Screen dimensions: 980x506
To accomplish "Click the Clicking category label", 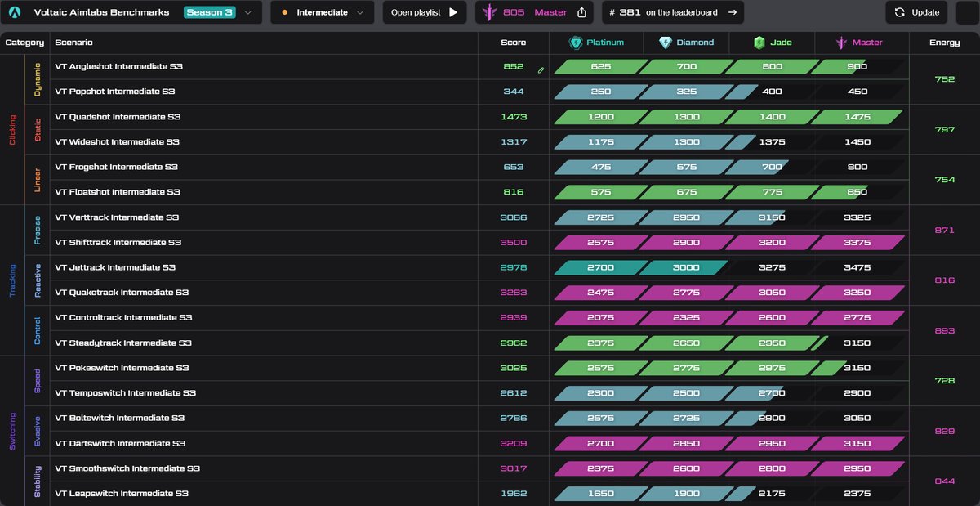I will click(x=12, y=130).
